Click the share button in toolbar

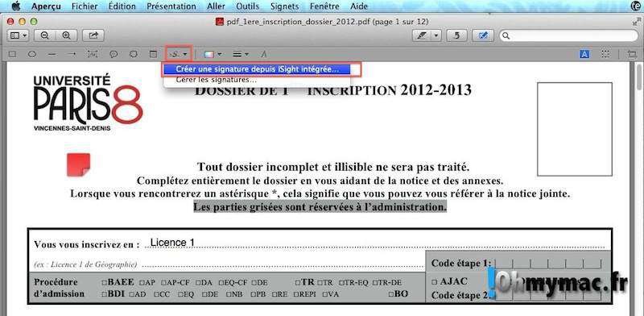click(x=93, y=35)
